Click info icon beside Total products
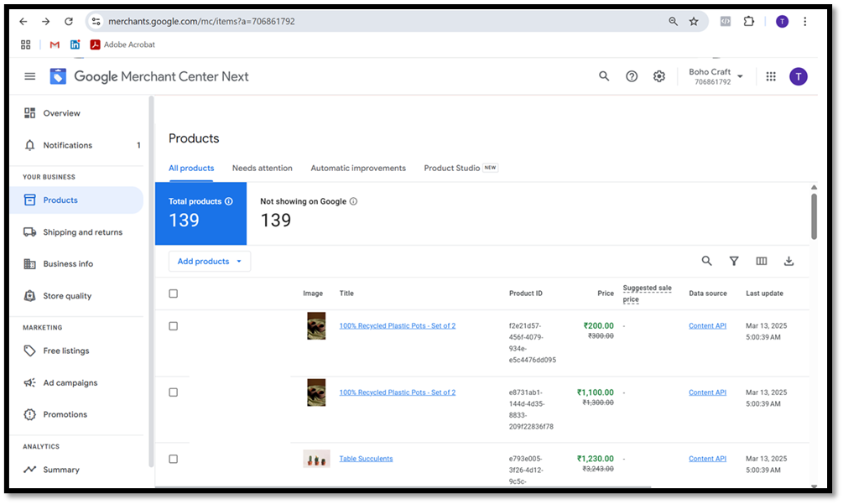Screen dimensions: 843x504 click(229, 201)
